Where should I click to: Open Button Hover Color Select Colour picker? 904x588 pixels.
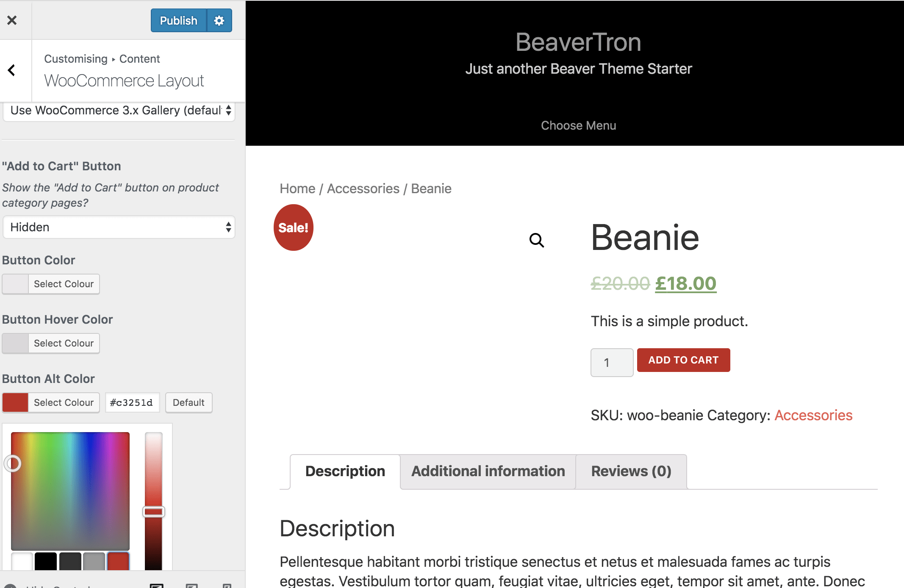coord(64,343)
